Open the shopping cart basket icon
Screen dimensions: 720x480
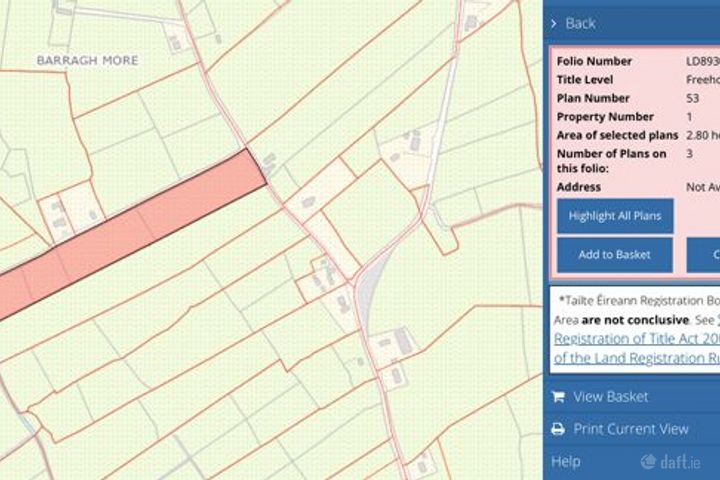tap(558, 396)
